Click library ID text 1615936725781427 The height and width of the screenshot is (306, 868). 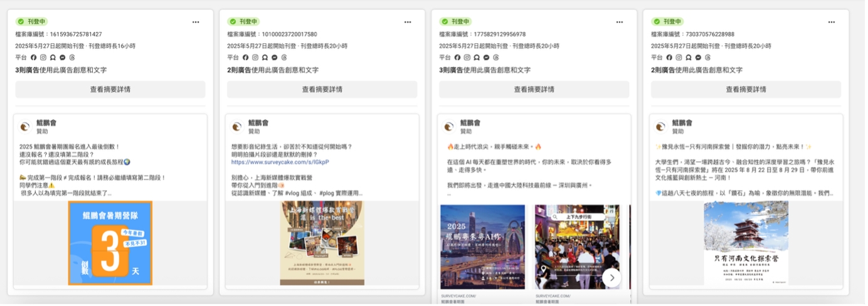point(58,34)
